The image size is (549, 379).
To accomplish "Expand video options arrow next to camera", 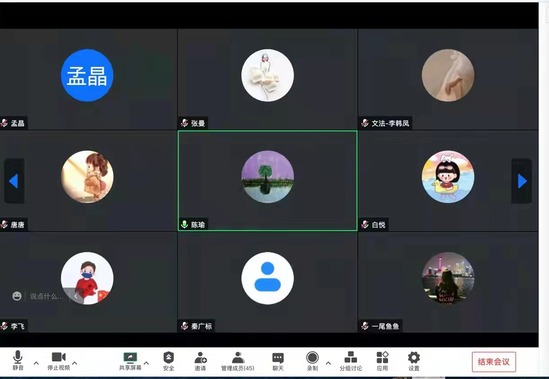I will pos(75,363).
